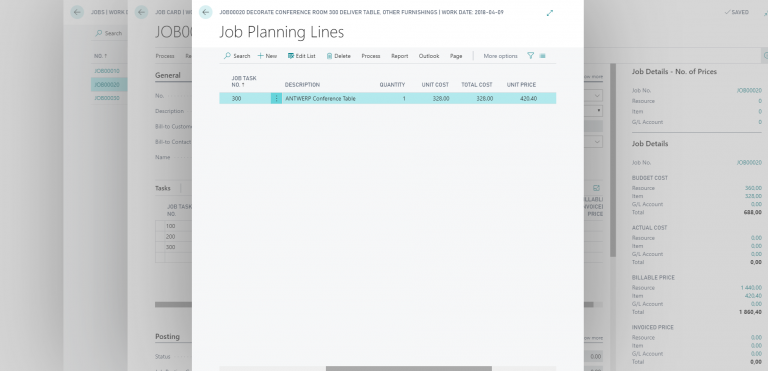768x371 pixels.
Task: Click Edit List in the toolbar
Action: tap(302, 56)
